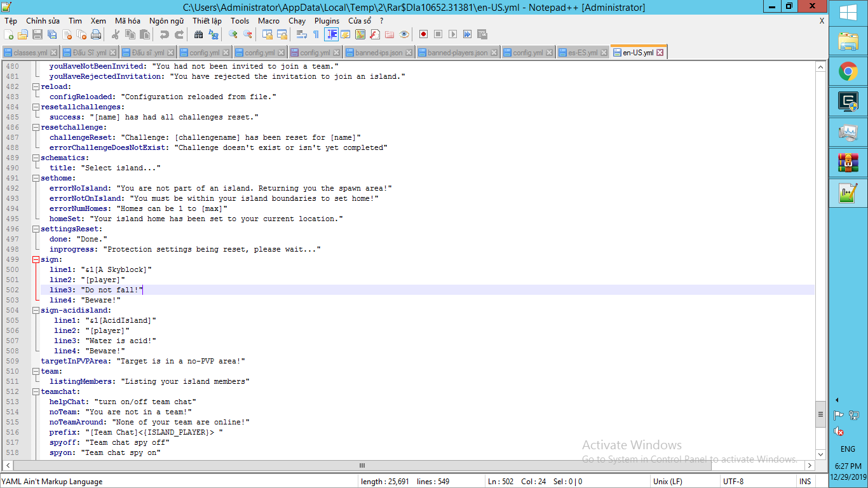The image size is (868, 488).
Task: Place cursor on line4: "Beware!" under sign
Action: (x=85, y=300)
